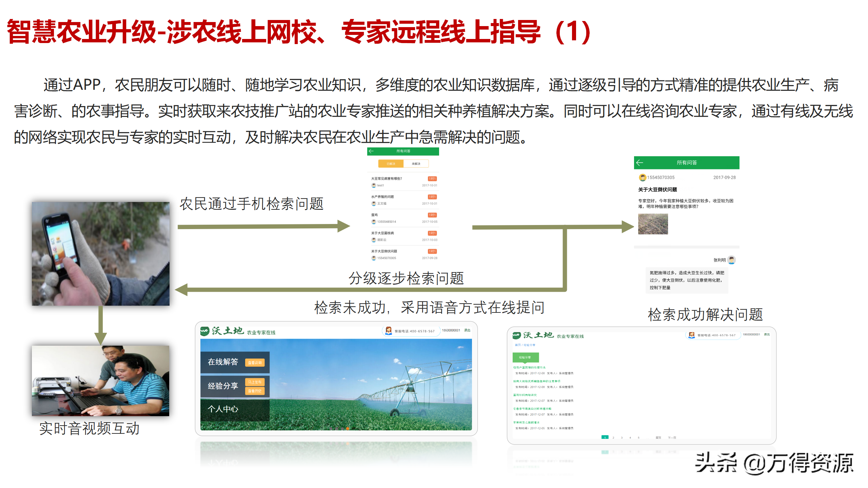Switch to 已解决 tab

(391, 164)
